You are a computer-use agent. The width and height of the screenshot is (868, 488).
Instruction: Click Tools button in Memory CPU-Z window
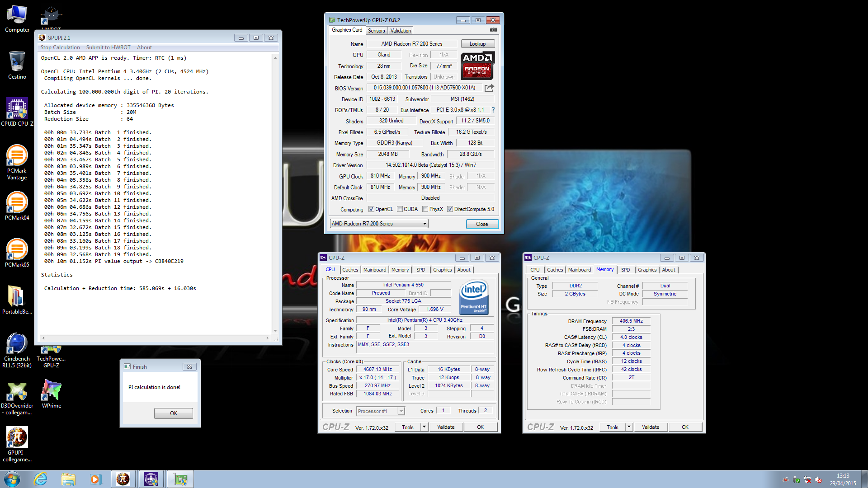(x=613, y=427)
